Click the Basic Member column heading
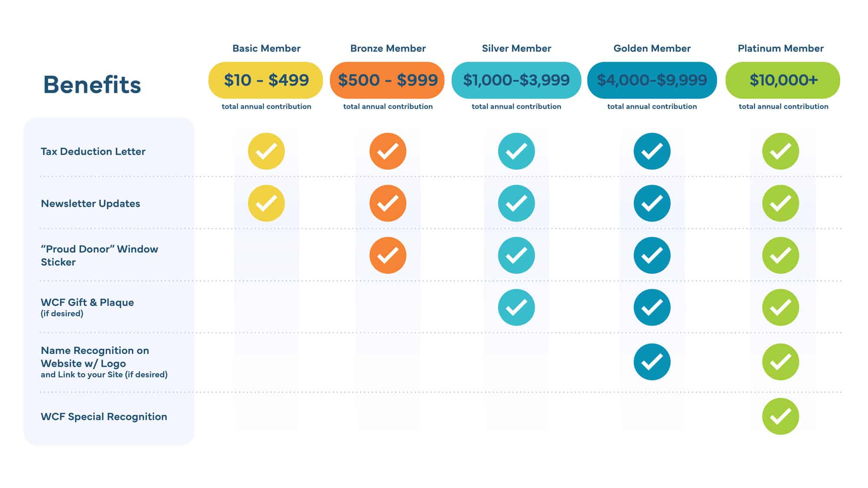The width and height of the screenshot is (868, 488). (266, 48)
